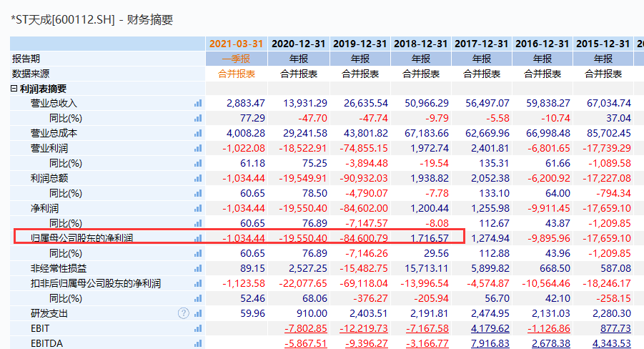Click 扣非后净利润 value -22,077.65
Viewport: 644px width, 349px height.
click(x=302, y=284)
